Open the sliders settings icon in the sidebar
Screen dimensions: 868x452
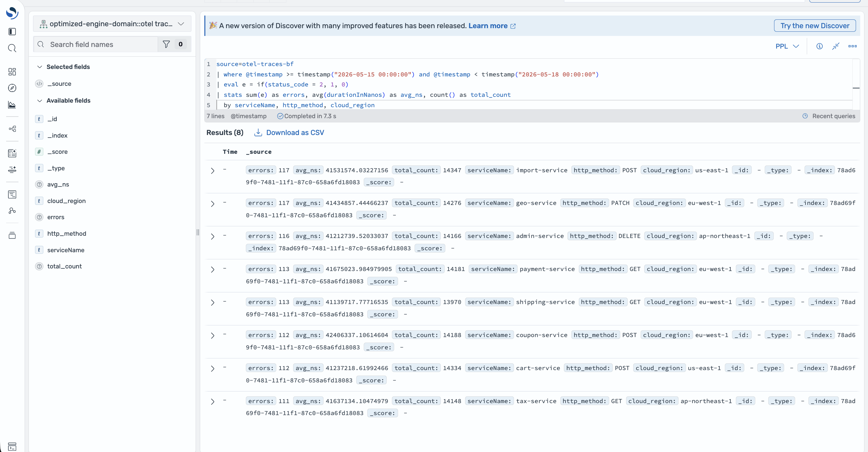pos(12,169)
